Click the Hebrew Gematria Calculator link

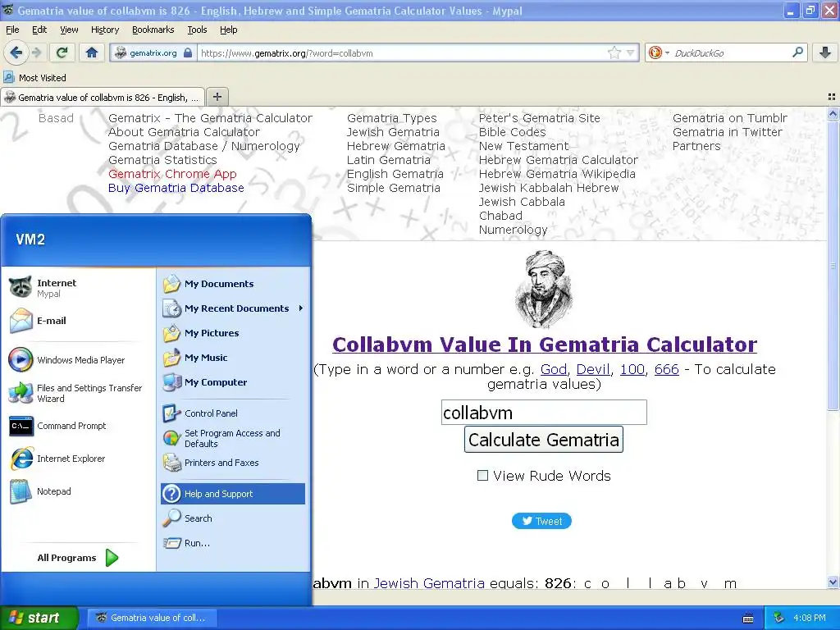tap(558, 160)
